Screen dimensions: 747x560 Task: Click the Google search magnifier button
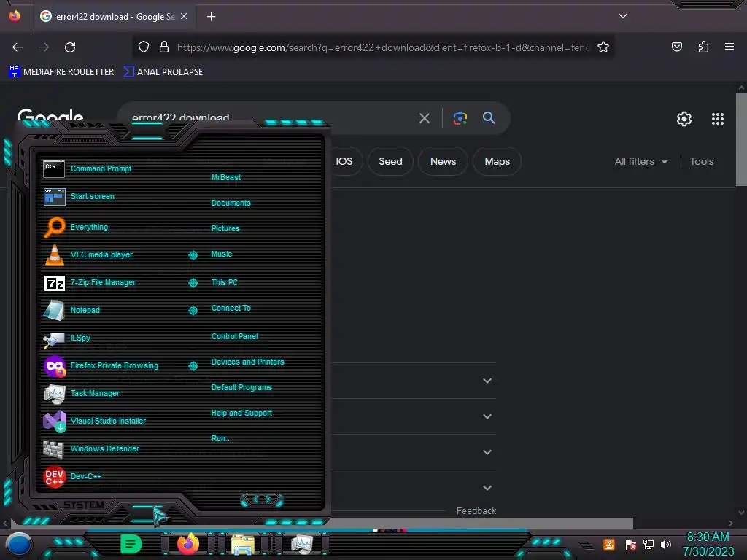489,117
